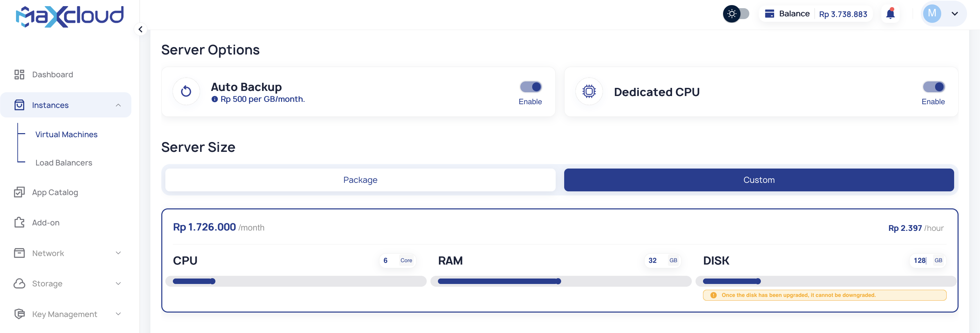Open the Dashboard menu item
The image size is (980, 333).
[66, 75]
